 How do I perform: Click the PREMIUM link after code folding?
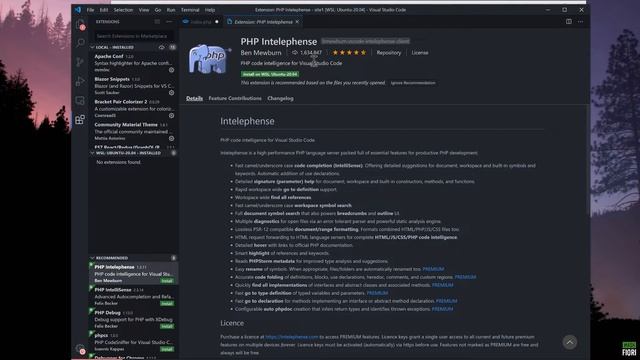pyautogui.click(x=465, y=277)
